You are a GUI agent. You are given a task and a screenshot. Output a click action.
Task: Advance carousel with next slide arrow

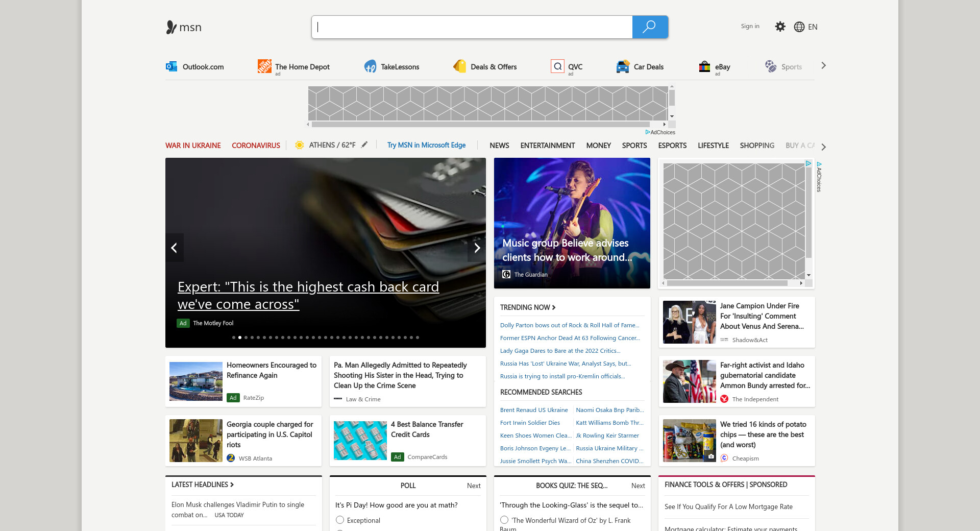[x=477, y=248]
